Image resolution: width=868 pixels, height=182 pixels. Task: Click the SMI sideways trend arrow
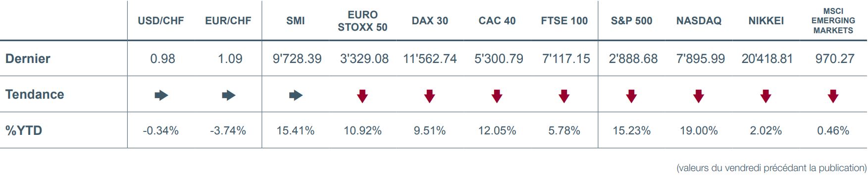(296, 95)
